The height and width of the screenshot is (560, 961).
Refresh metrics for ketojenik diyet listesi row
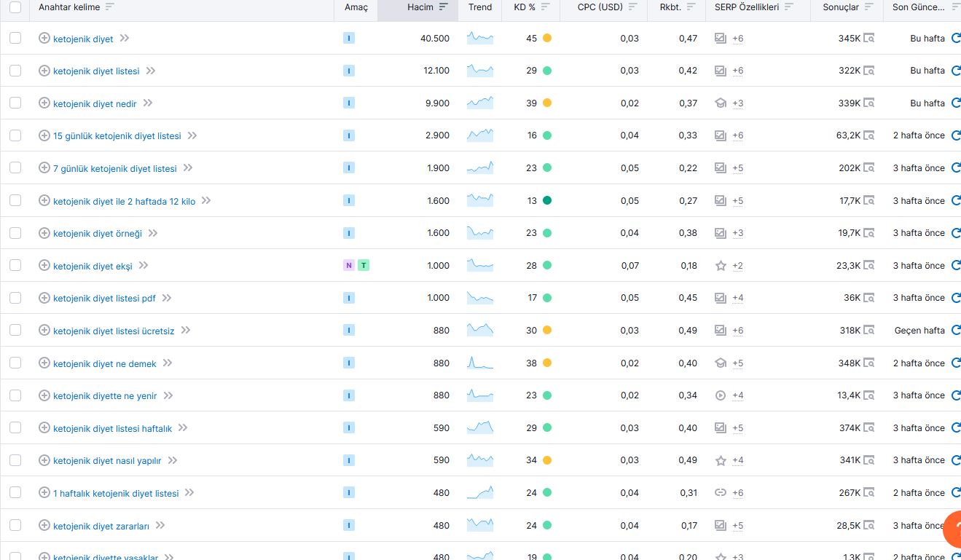pyautogui.click(x=956, y=71)
